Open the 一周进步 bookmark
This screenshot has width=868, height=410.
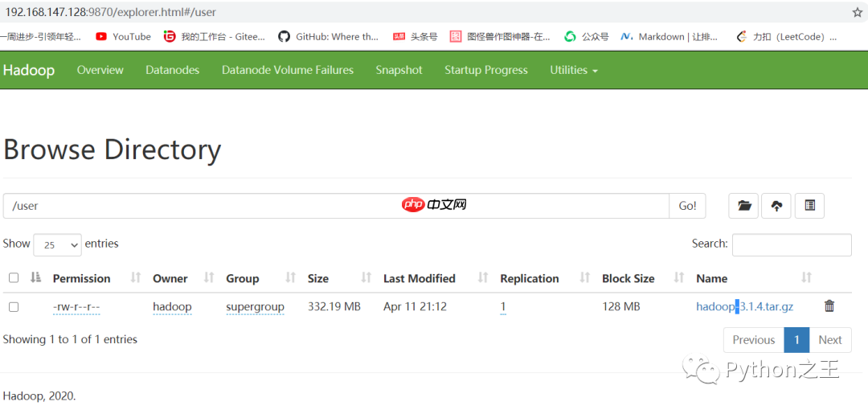(x=41, y=36)
